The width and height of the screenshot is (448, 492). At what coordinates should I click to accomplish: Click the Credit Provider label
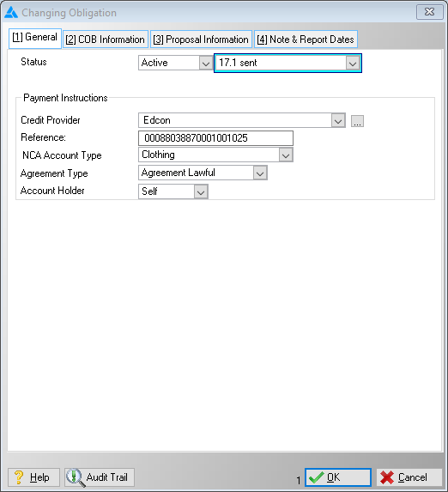(x=51, y=120)
